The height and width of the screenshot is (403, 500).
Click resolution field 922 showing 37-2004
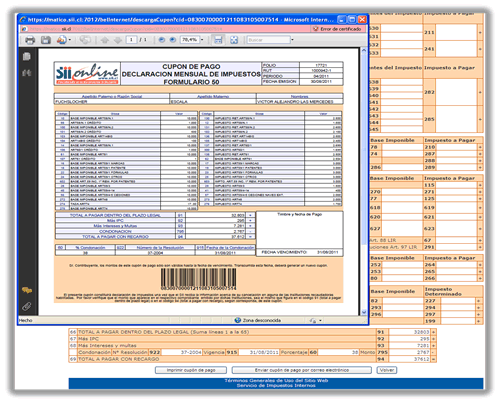[x=181, y=352]
